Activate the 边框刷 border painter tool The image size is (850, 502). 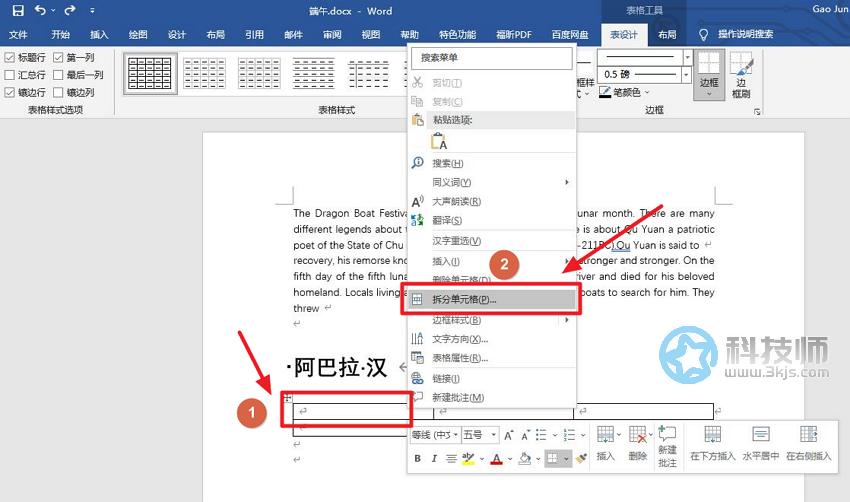coord(741,75)
